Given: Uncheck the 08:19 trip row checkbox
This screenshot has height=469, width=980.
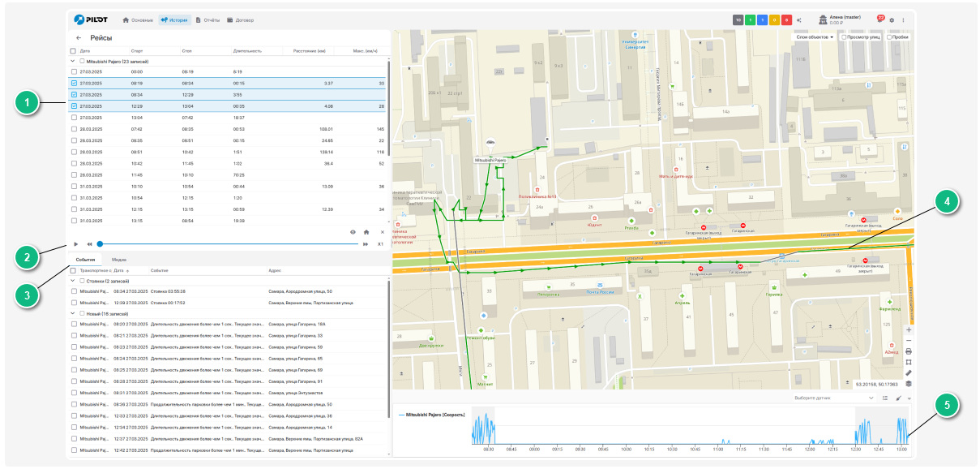Looking at the screenshot, I should (75, 83).
